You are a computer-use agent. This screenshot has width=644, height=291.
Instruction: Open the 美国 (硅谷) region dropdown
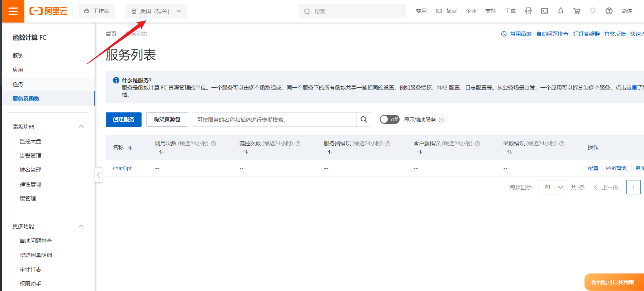pyautogui.click(x=156, y=11)
